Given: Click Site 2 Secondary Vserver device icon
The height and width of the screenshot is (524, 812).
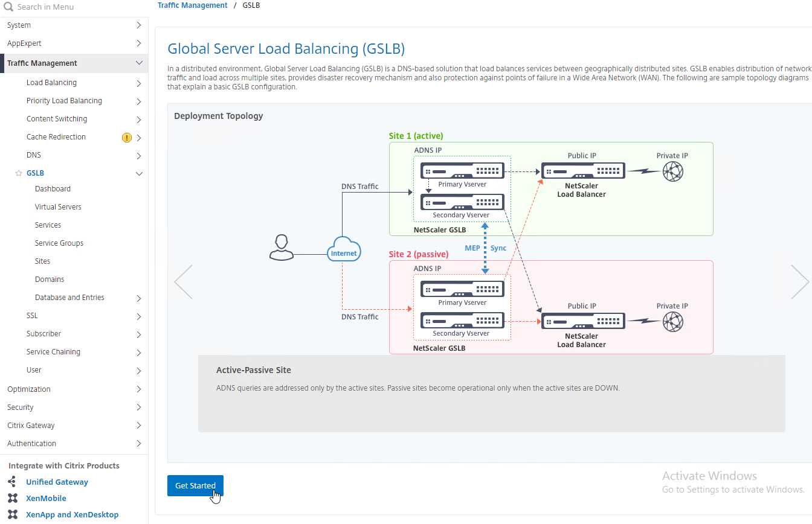Looking at the screenshot, I should 462,320.
